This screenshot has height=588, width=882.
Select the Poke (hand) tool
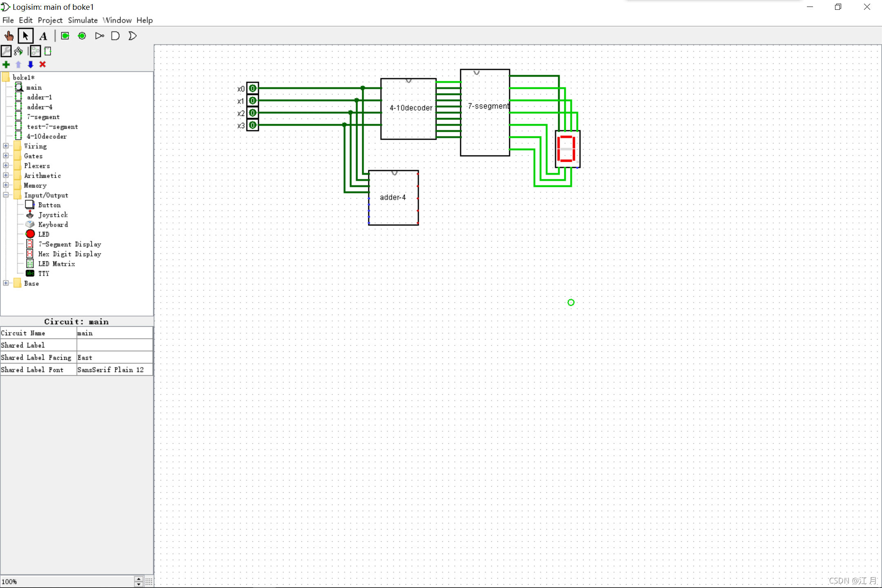[9, 36]
